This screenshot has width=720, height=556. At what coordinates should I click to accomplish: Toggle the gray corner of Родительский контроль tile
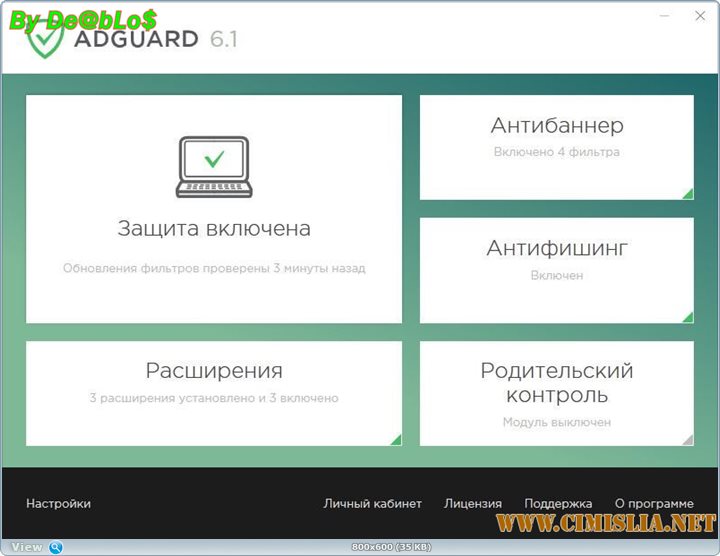[688, 440]
